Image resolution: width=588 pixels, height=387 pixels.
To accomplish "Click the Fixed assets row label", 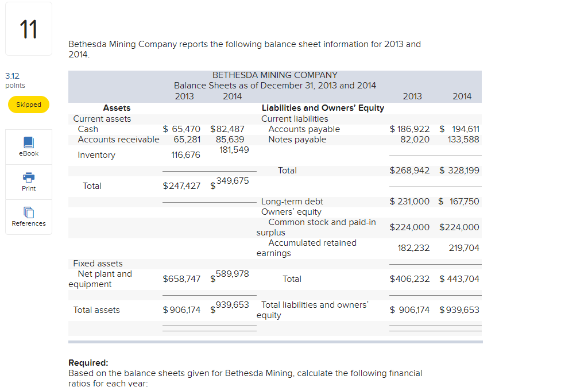I will pos(98,264).
